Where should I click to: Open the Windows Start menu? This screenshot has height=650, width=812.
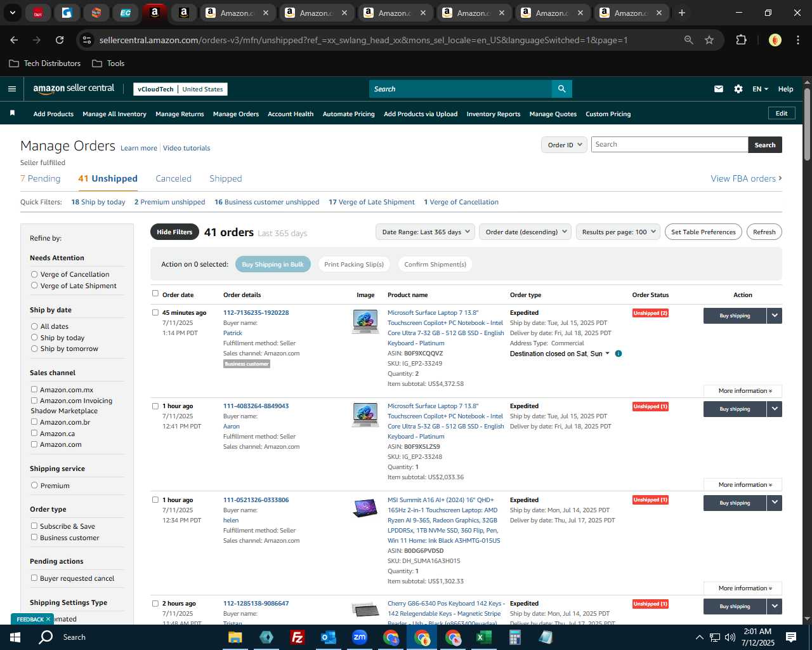pos(15,637)
